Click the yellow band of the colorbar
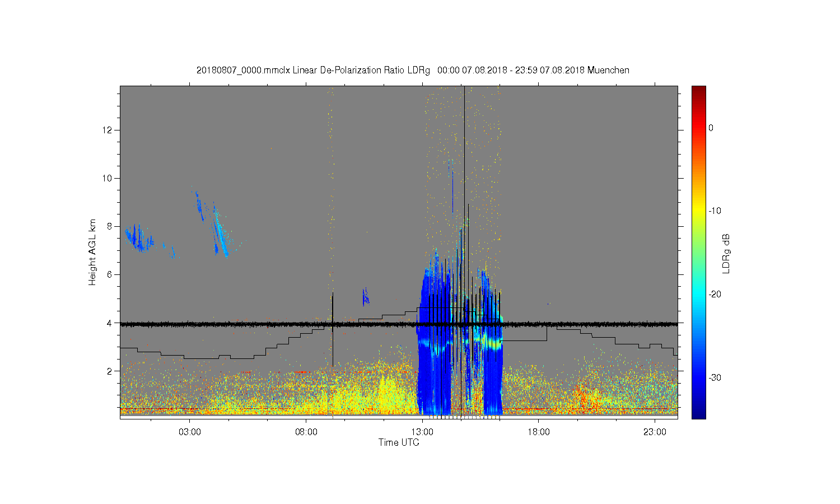The width and height of the screenshot is (840, 504). (x=698, y=211)
